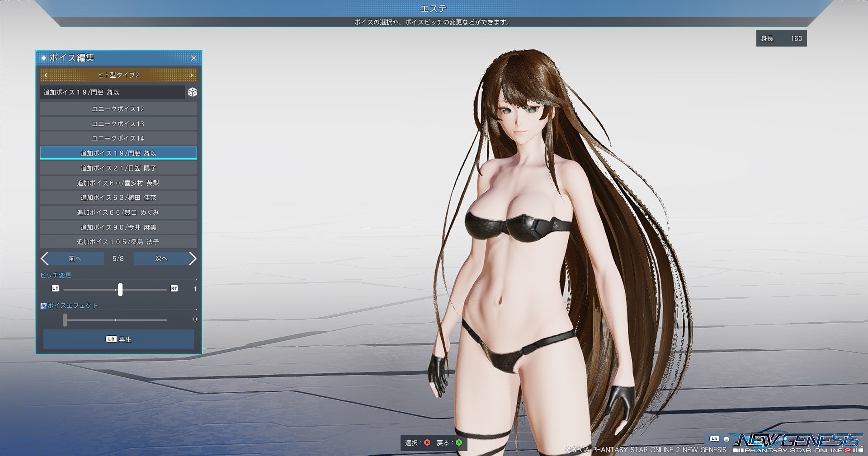Screen dimensions: 868x456
Task: Click the LB icon near the logo
Action: pyautogui.click(x=714, y=439)
